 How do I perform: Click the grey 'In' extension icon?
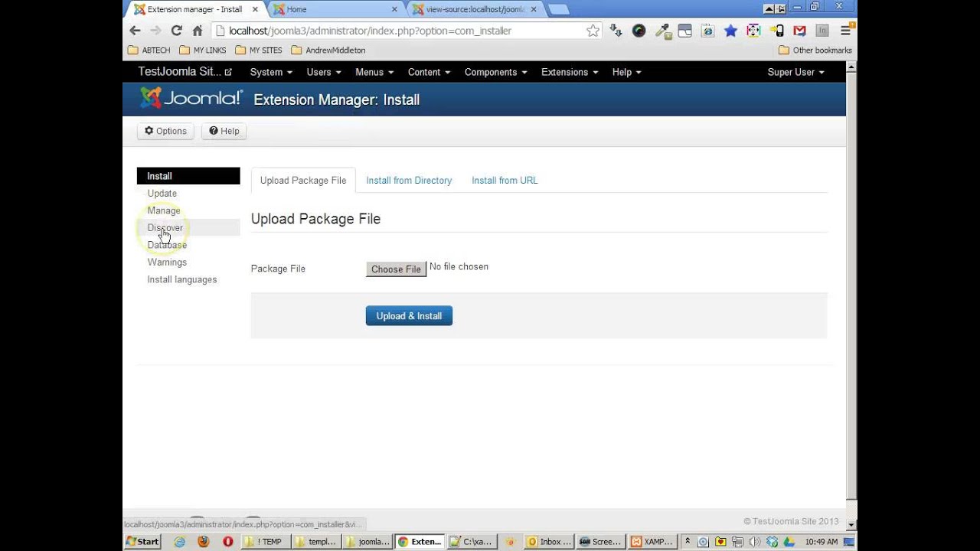pos(822,31)
